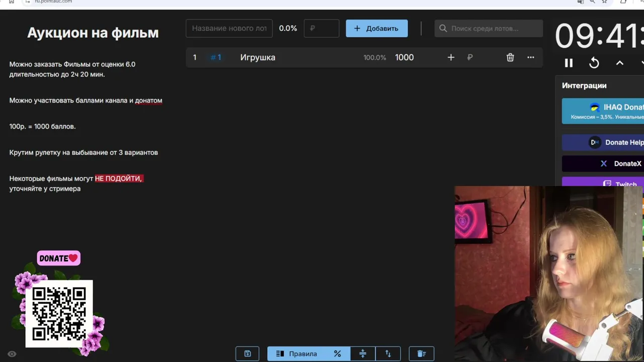This screenshot has width=644, height=362.
Task: Click the Игрушка lot name
Action: pos(258,57)
